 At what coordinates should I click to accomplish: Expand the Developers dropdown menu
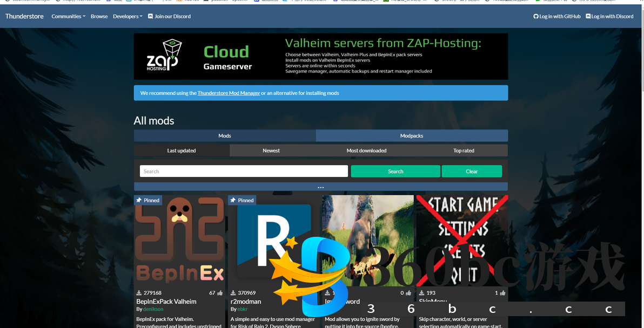(128, 17)
